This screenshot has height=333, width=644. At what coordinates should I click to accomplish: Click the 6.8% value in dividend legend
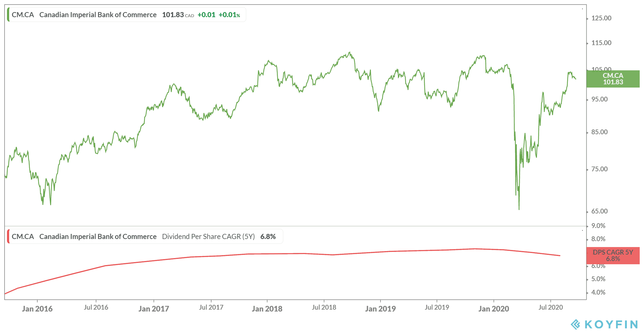pyautogui.click(x=268, y=237)
